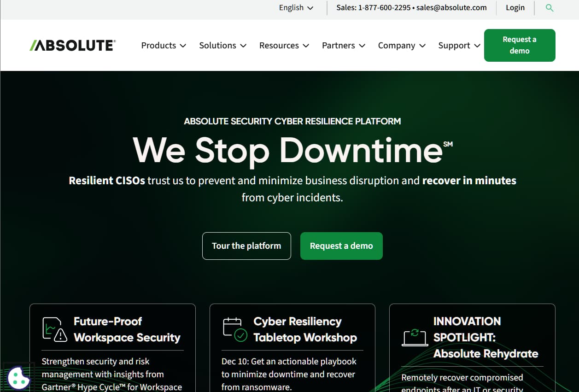The height and width of the screenshot is (392, 579).
Task: Open the Solutions menu
Action: (x=222, y=45)
